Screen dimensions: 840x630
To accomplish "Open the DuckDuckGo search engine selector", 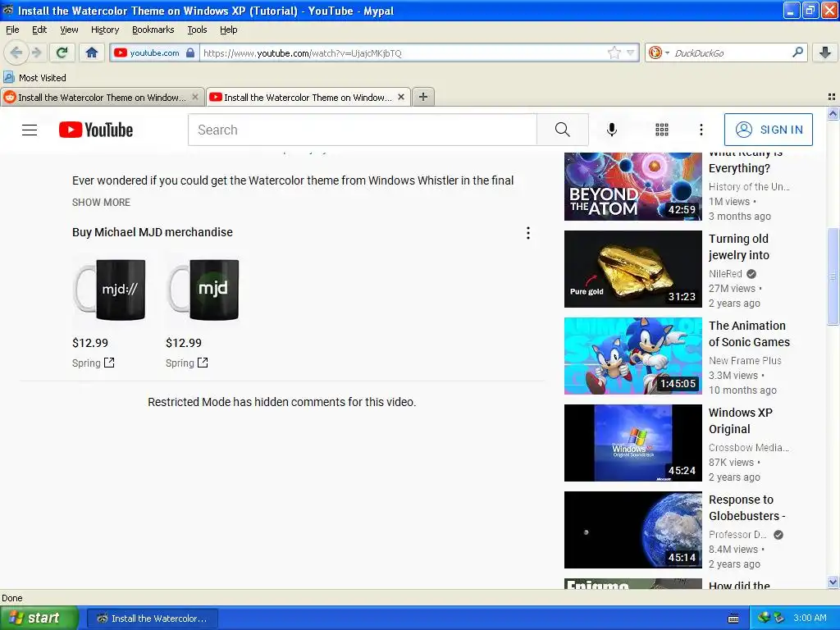I will (658, 52).
